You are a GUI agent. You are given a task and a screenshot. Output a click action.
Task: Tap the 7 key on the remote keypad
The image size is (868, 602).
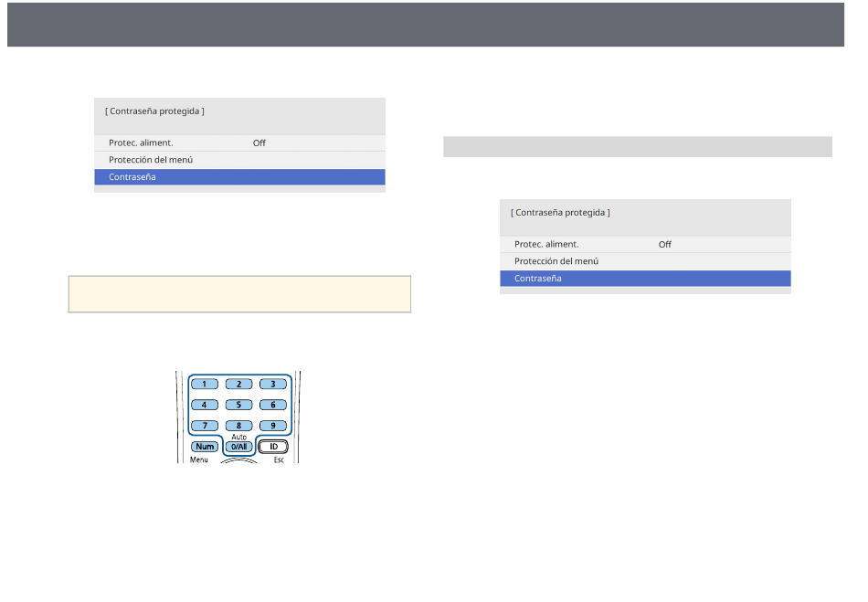(x=205, y=426)
